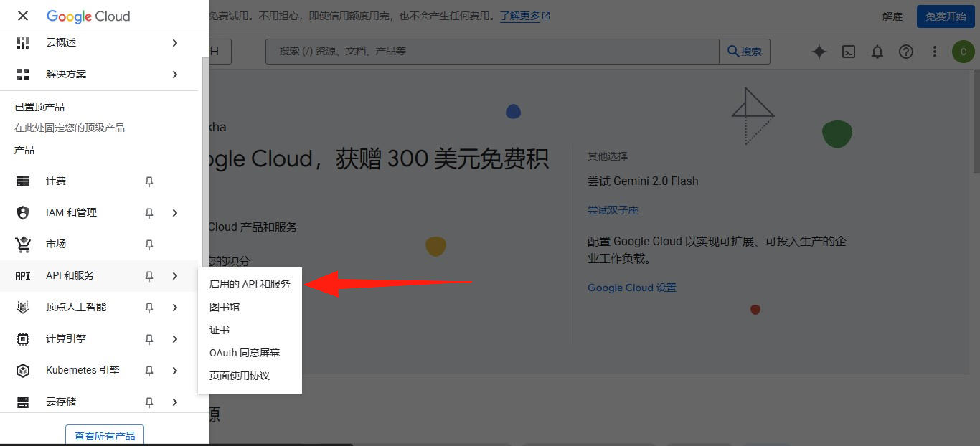Click the 免费开始 button
This screenshot has height=446, width=980.
pos(945,16)
